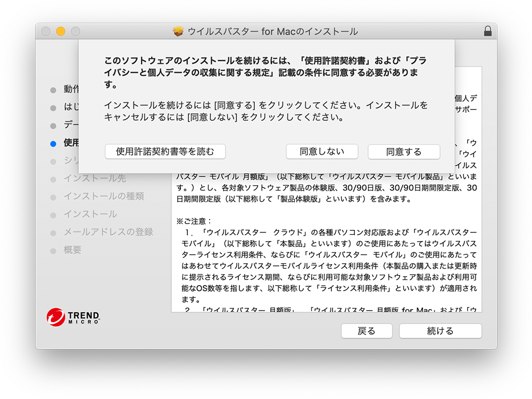Select the インストールの種類 step in the sidebar
The image size is (532, 399).
[104, 196]
